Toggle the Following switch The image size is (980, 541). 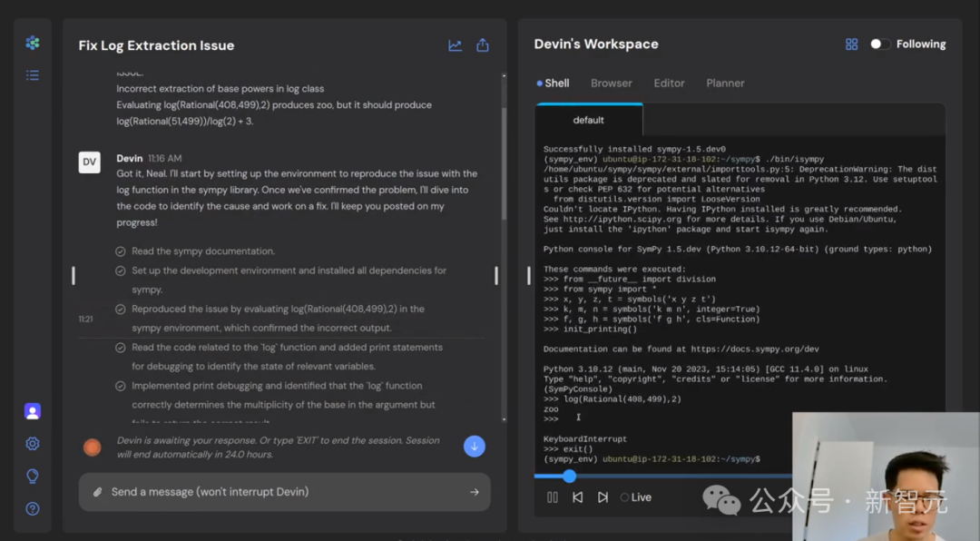point(878,44)
